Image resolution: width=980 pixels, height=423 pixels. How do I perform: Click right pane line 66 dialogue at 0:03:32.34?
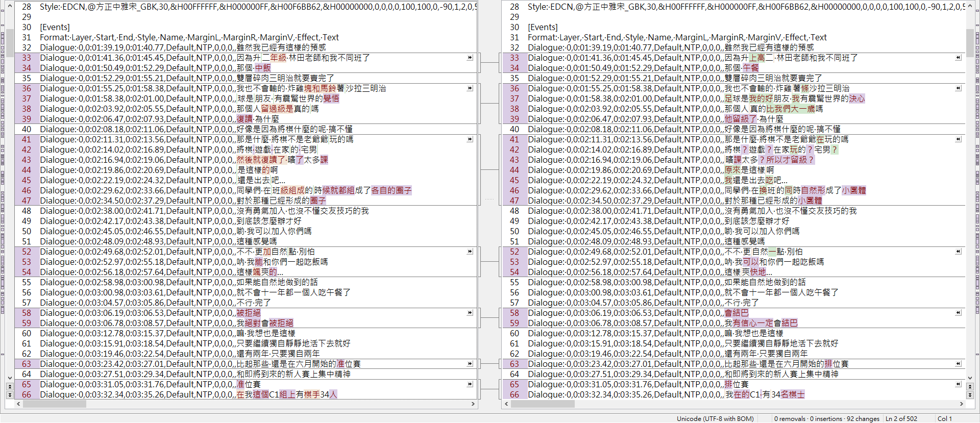pos(666,394)
